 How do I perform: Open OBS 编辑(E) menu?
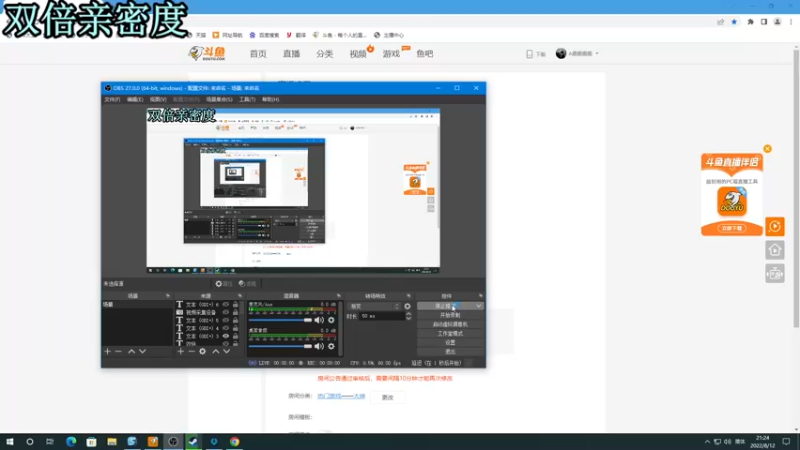(135, 99)
